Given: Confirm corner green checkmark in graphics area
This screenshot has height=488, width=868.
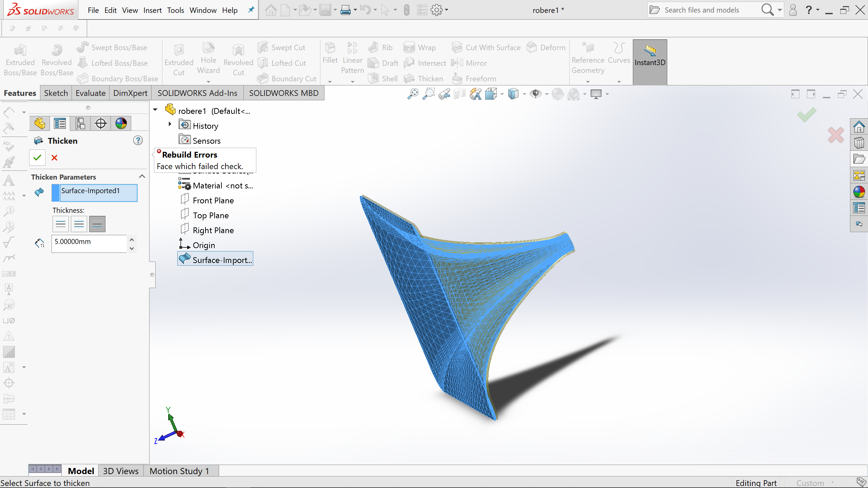Looking at the screenshot, I should click(x=807, y=115).
